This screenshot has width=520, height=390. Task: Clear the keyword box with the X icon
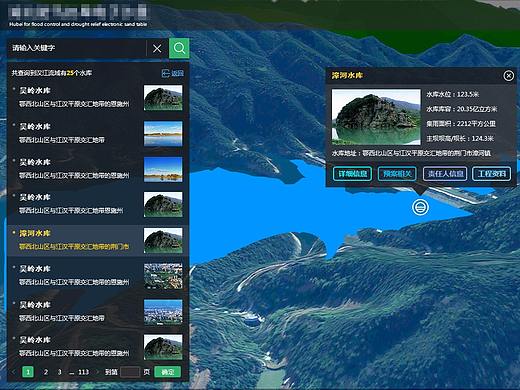coord(157,49)
